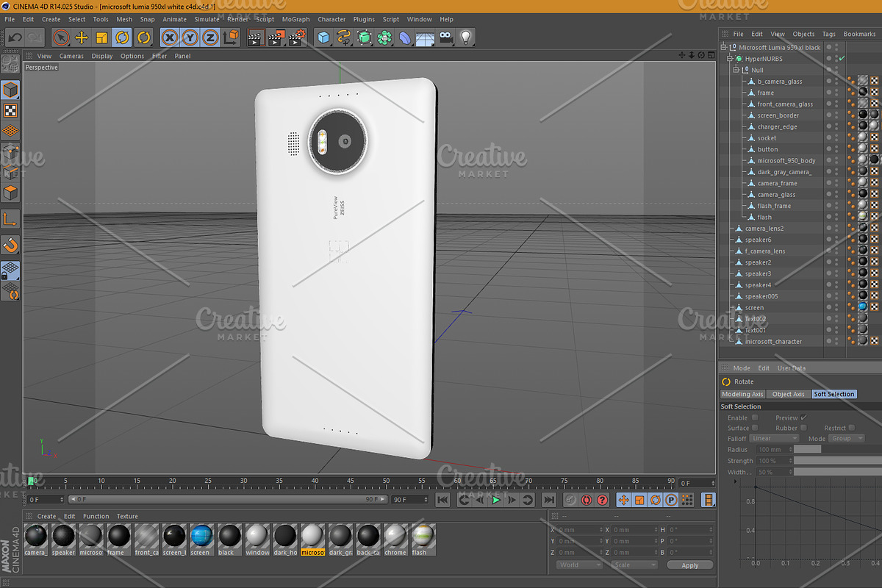Select the Move tool in top toolbar

tap(82, 37)
